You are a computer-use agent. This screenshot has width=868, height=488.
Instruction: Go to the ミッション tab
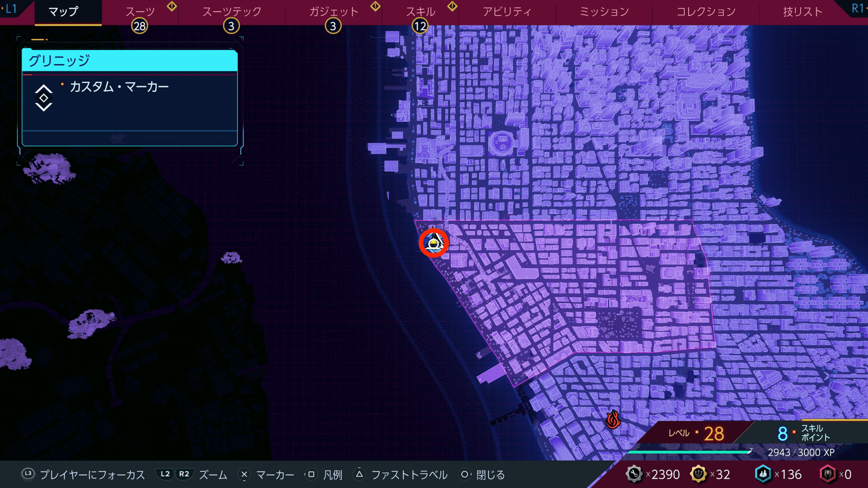(x=604, y=12)
